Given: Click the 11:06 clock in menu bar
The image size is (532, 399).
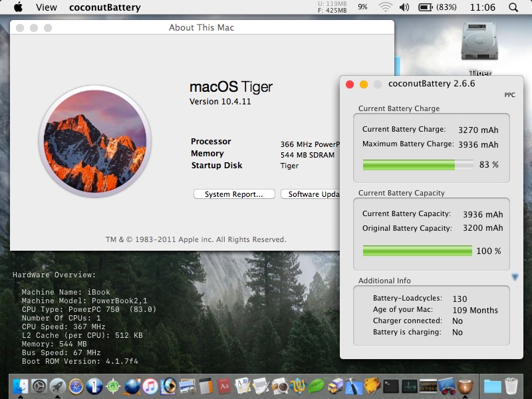Looking at the screenshot, I should [x=483, y=7].
